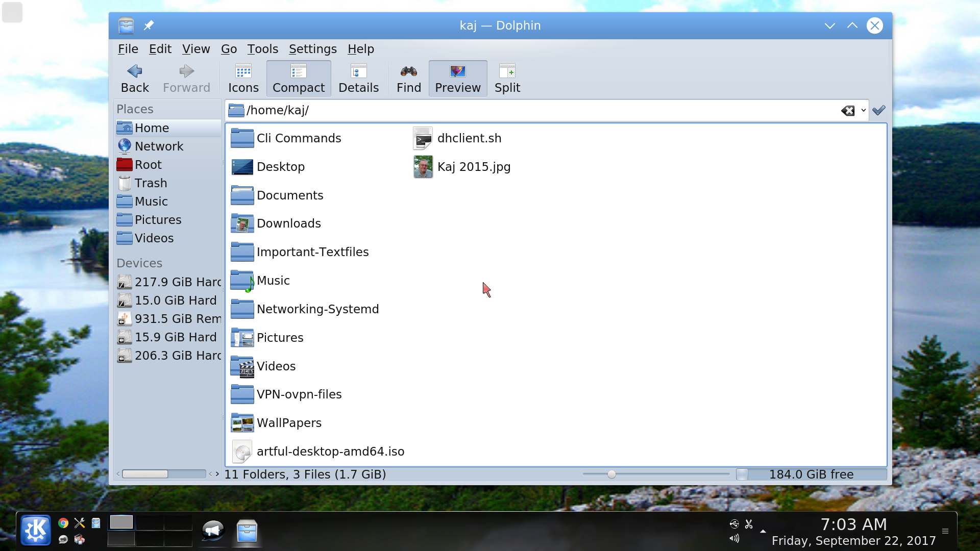This screenshot has height=551, width=980.
Task: Open Pictures in Places panel
Action: point(168,220)
